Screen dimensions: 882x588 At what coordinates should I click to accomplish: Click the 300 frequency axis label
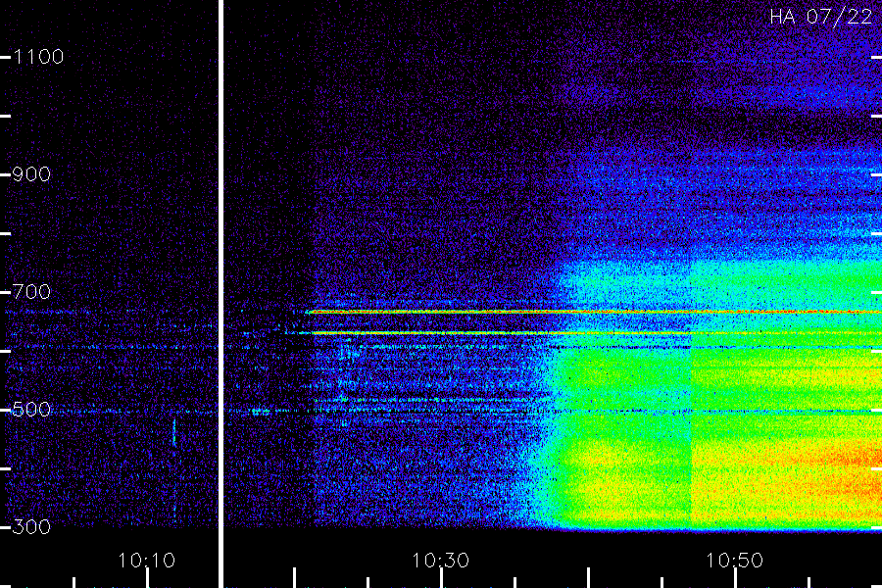pos(31,527)
